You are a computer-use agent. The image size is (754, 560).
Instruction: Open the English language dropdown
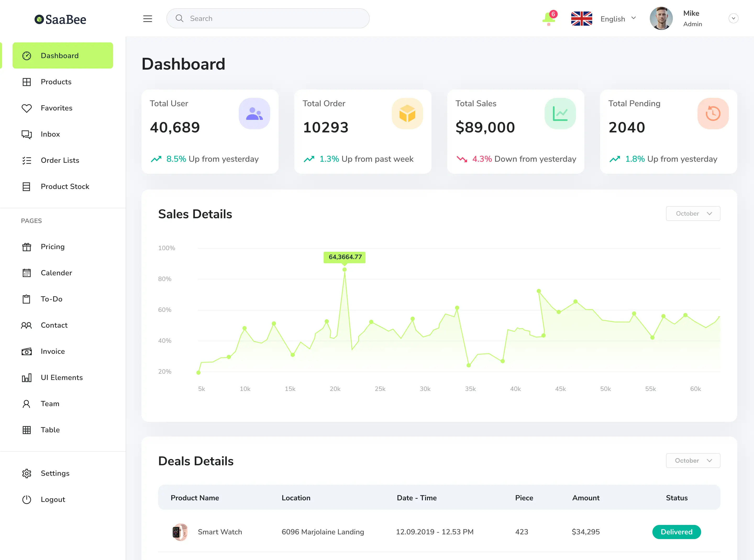pyautogui.click(x=618, y=19)
